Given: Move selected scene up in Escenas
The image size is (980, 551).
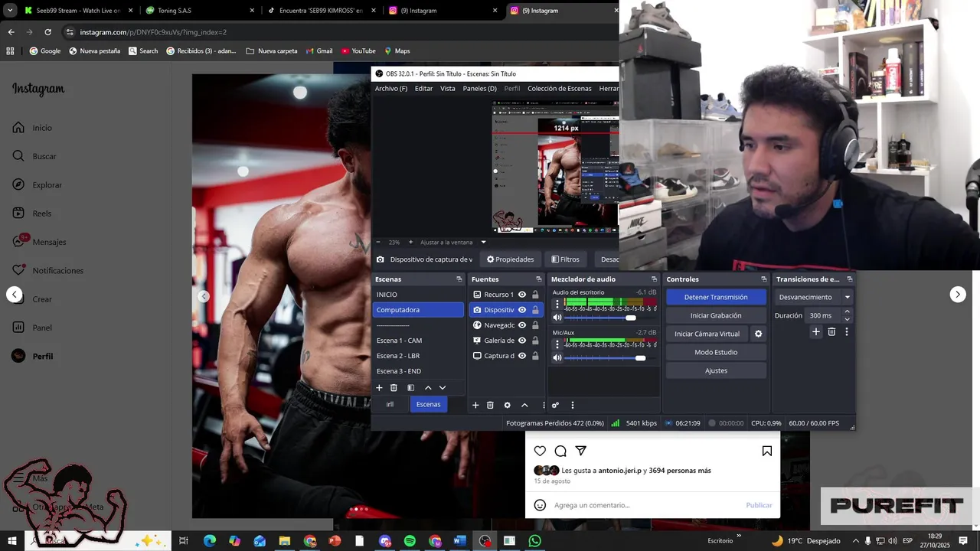Looking at the screenshot, I should [428, 388].
